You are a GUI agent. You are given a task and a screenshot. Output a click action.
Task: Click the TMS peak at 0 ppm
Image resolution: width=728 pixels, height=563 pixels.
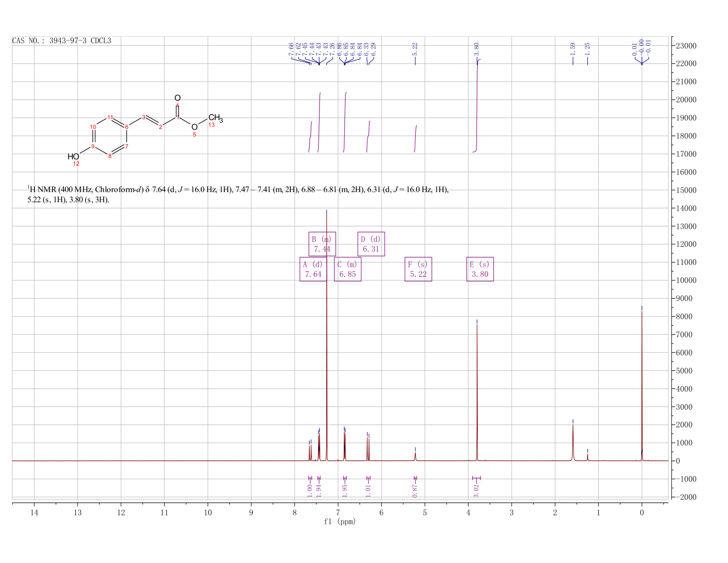(642, 384)
